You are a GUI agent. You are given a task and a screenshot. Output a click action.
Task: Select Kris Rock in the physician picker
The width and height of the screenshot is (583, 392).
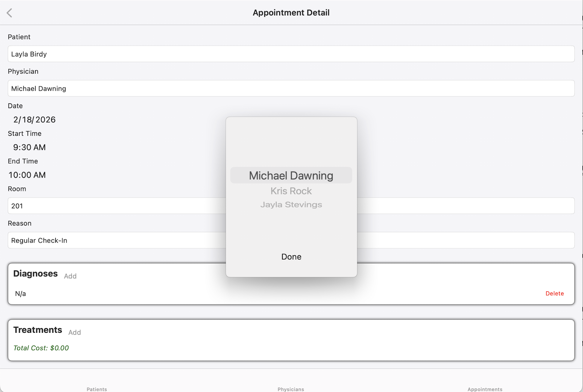pos(291,191)
